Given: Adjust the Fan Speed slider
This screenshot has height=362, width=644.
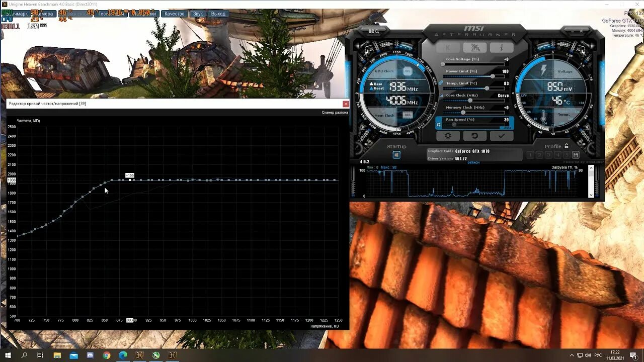Looking at the screenshot, I should click(473, 124).
